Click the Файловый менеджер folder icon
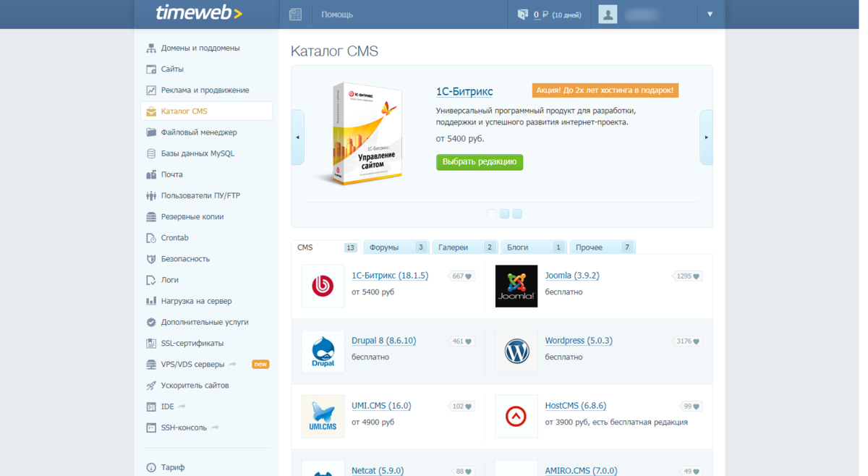The width and height of the screenshot is (868, 476). pyautogui.click(x=151, y=132)
